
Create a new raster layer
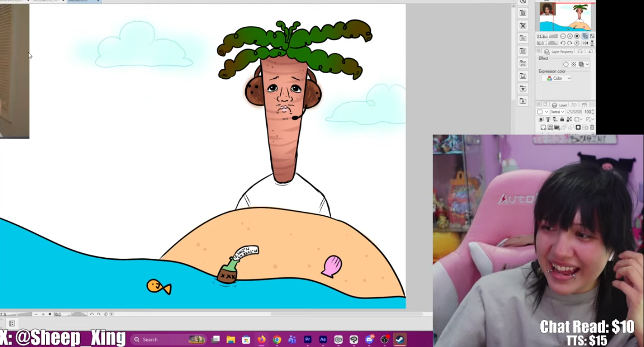click(543, 127)
